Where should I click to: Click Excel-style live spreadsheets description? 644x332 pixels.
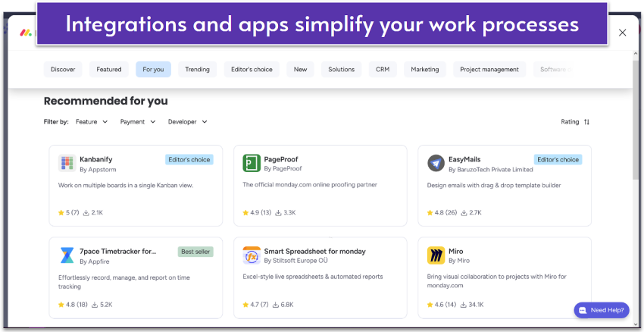313,277
